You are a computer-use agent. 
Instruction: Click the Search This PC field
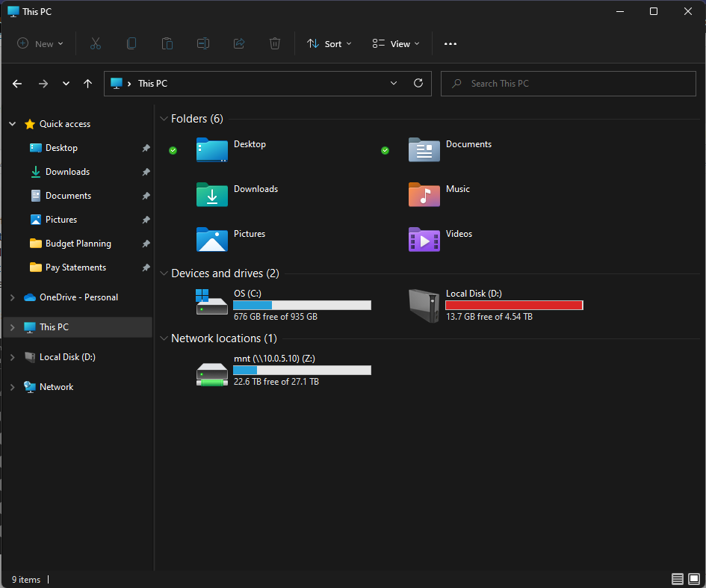pos(568,84)
